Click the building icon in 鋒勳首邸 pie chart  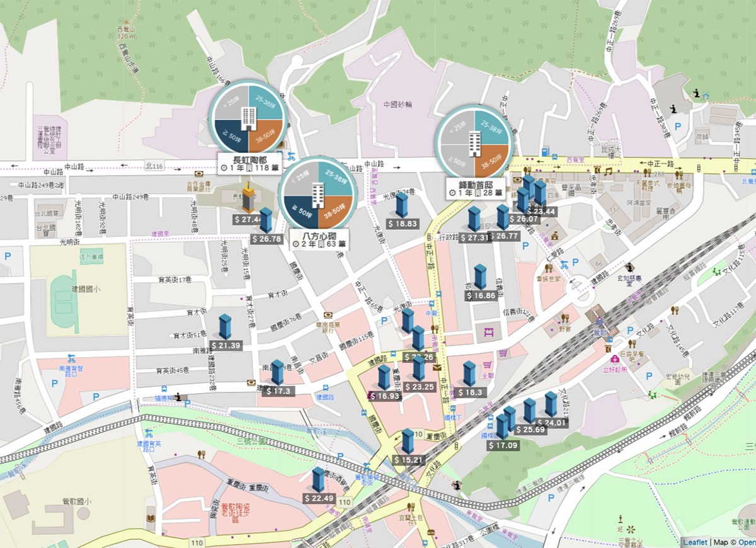click(474, 144)
